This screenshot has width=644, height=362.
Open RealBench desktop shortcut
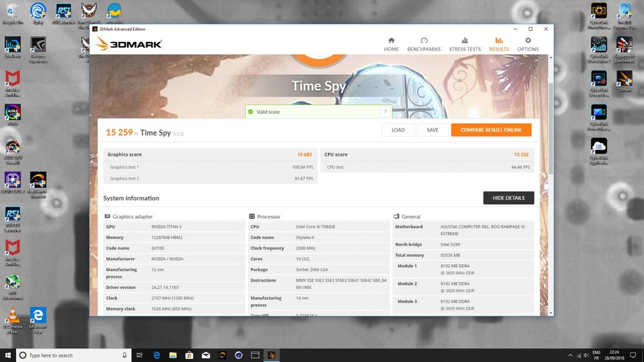point(38,185)
